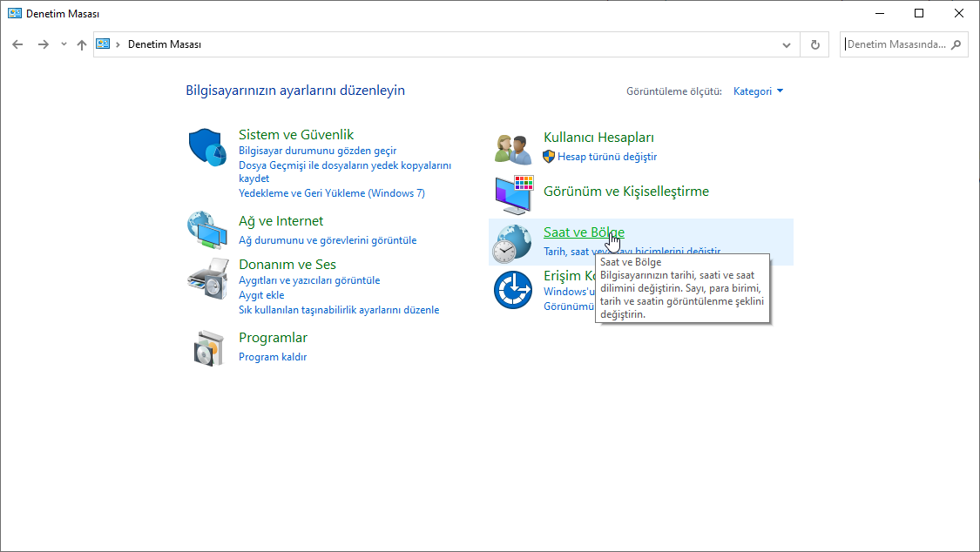Open the Saat ve Bölge heading link
Screen dimensions: 980x552
583,232
